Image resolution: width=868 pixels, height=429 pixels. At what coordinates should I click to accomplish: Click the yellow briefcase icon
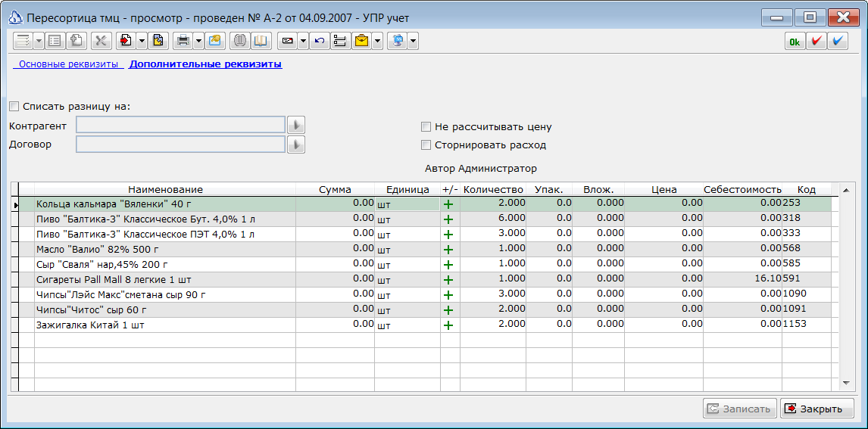361,42
